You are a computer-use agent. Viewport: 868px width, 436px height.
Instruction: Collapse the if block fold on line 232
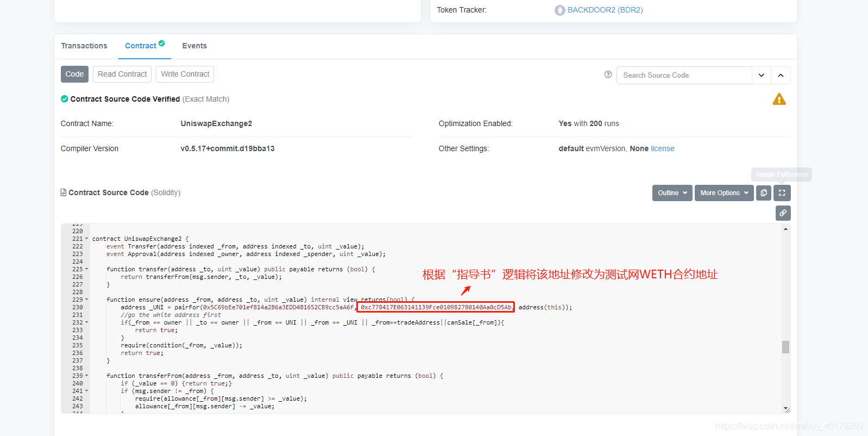tap(86, 322)
